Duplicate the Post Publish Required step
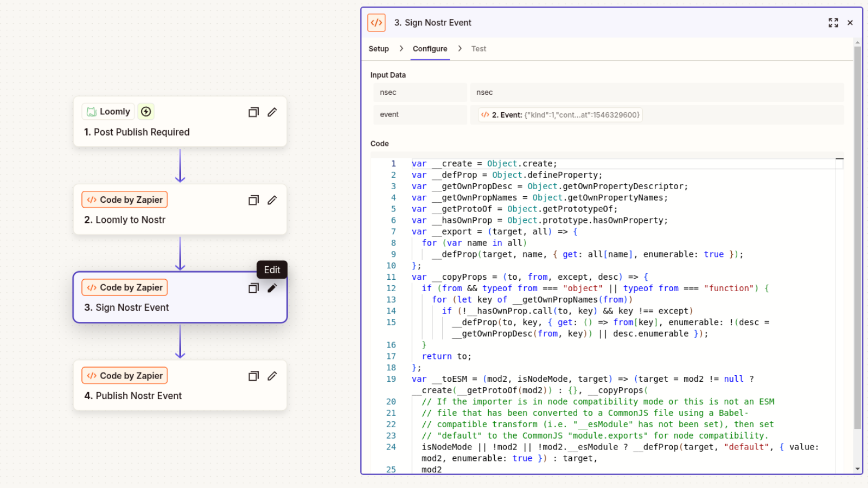This screenshot has height=488, width=868. pos(253,112)
